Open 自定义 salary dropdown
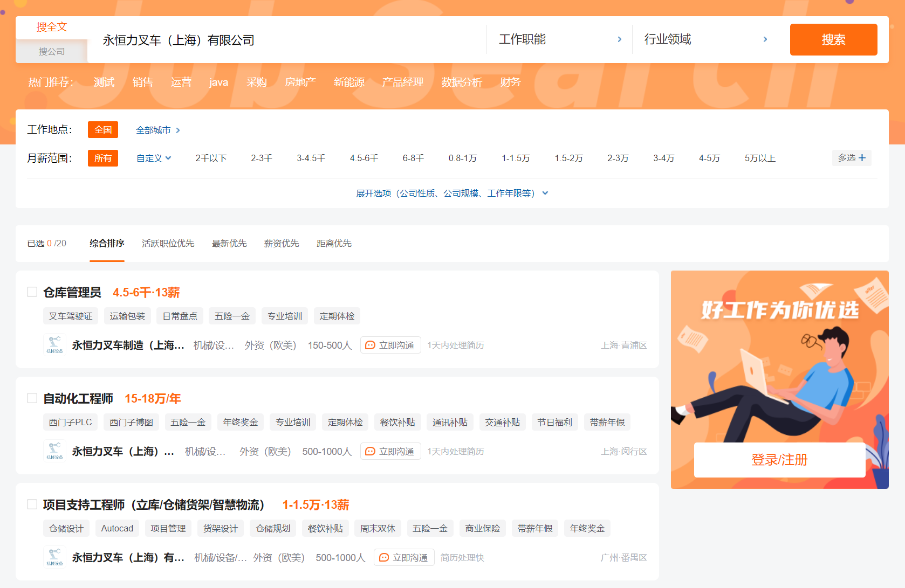Viewport: 905px width, 588px height. 154,158
